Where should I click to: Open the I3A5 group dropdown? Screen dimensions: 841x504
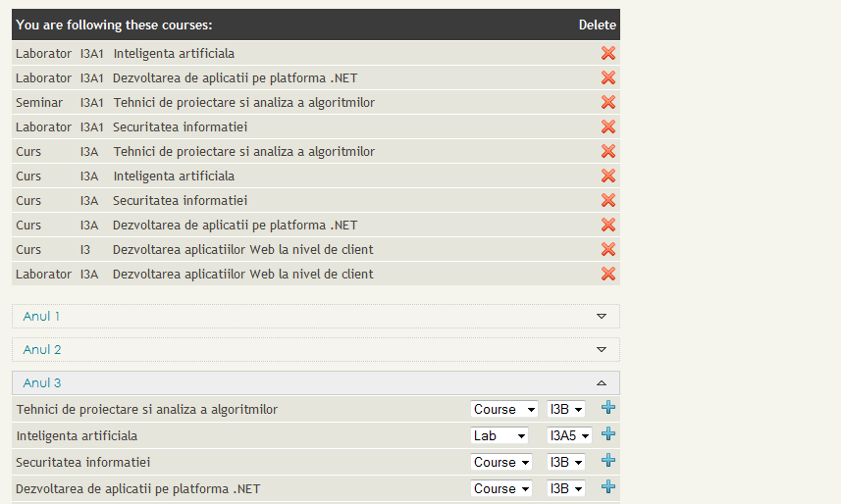pos(570,435)
